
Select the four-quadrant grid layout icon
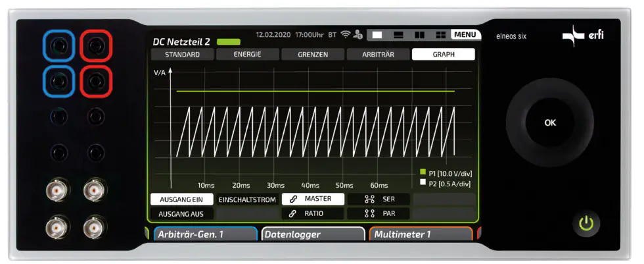pos(440,34)
